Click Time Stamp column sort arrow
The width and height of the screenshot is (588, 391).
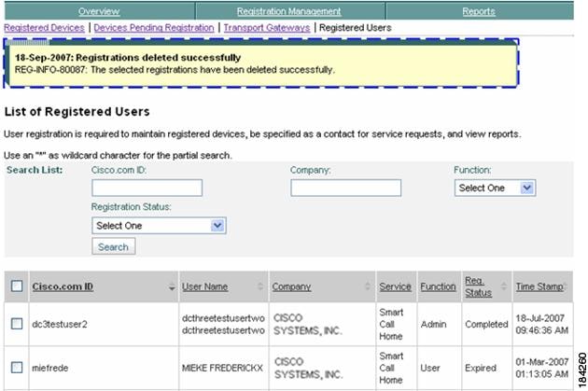click(569, 287)
